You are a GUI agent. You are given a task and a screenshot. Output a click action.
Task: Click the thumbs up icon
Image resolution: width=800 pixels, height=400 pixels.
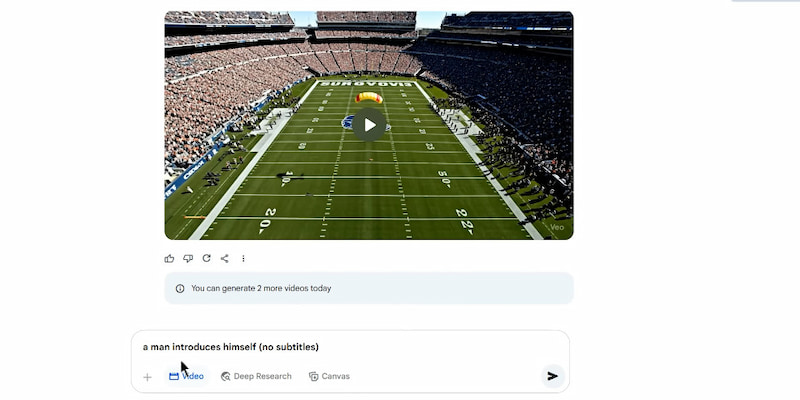(x=169, y=258)
